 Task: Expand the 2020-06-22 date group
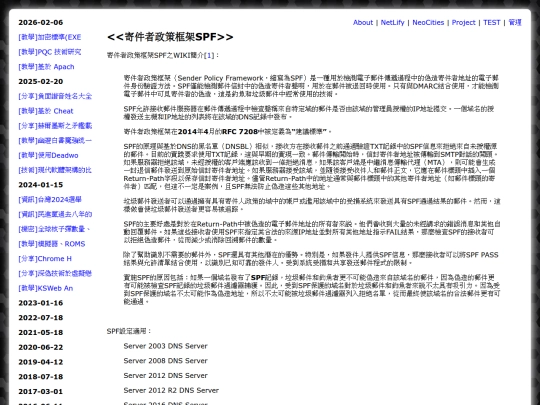[41, 347]
